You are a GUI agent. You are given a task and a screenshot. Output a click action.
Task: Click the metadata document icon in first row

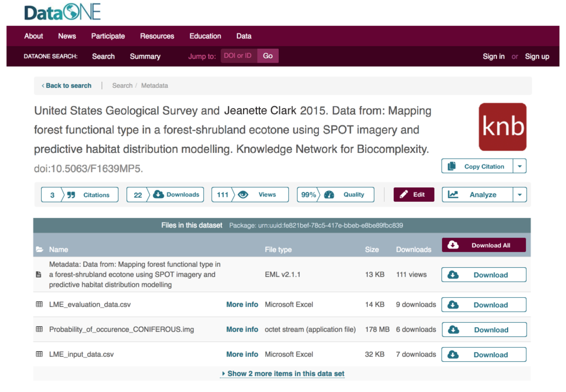point(39,274)
